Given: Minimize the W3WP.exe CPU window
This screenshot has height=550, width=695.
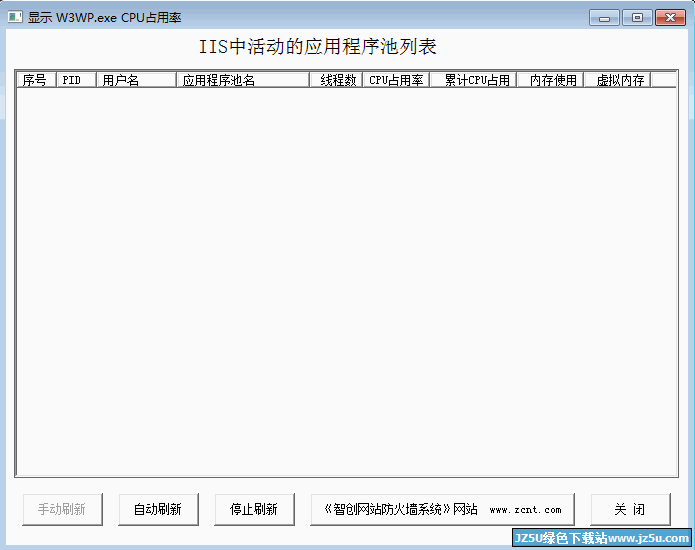Looking at the screenshot, I should coord(604,18).
